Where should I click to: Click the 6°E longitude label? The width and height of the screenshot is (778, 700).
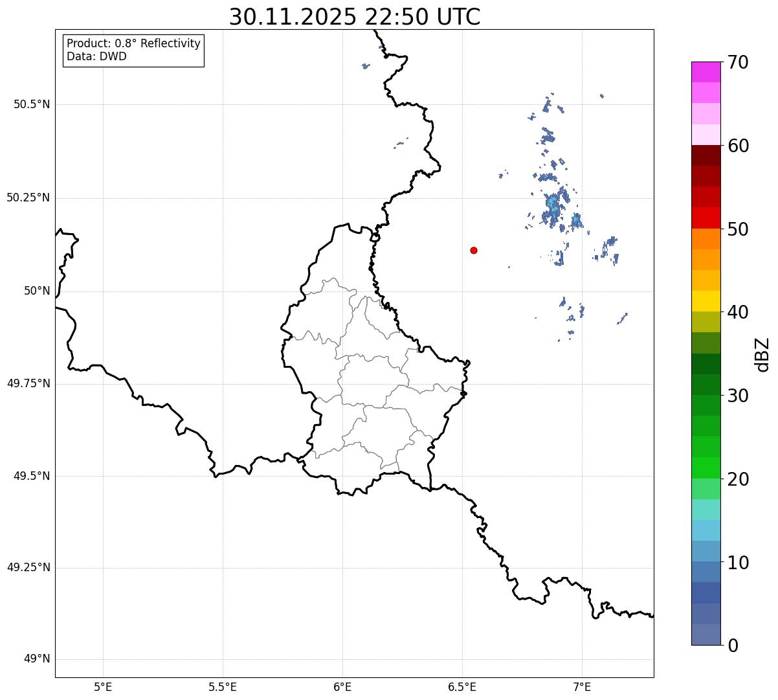click(x=342, y=686)
